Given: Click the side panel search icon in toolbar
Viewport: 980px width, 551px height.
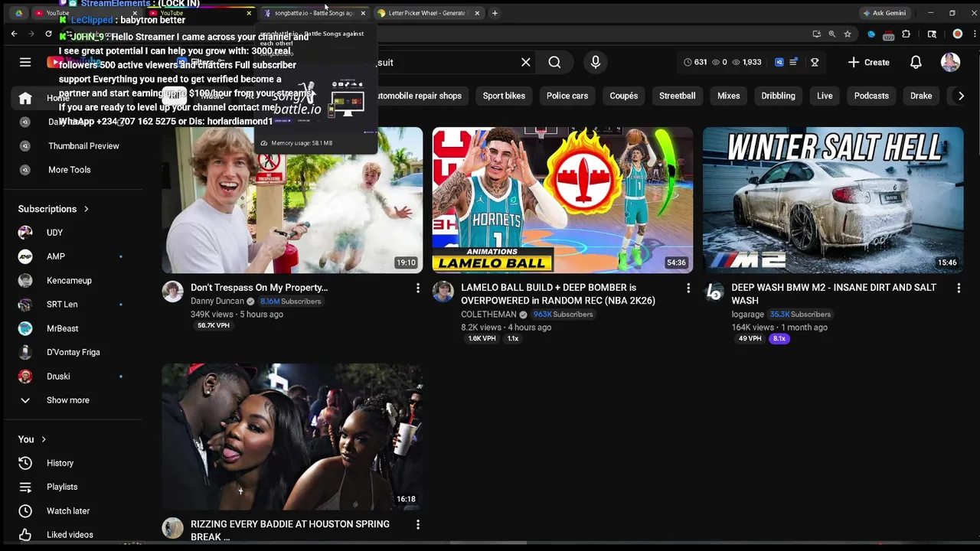Looking at the screenshot, I should pos(932,34).
